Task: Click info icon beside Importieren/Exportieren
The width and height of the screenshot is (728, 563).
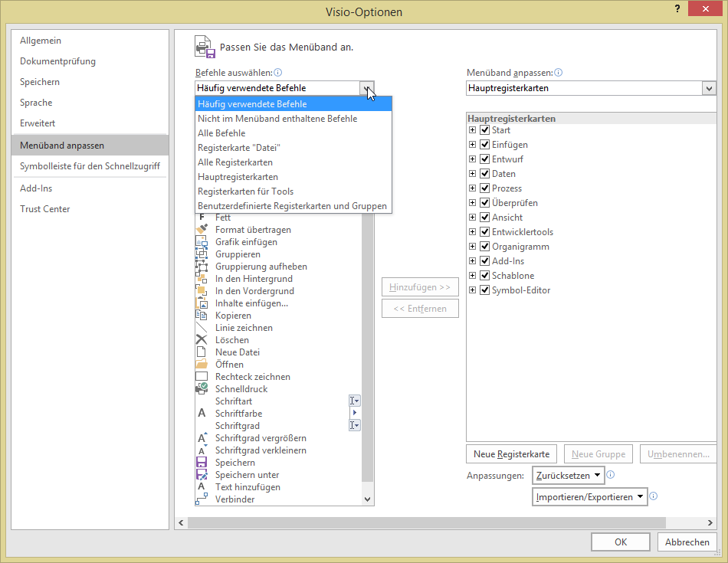Action: click(653, 496)
